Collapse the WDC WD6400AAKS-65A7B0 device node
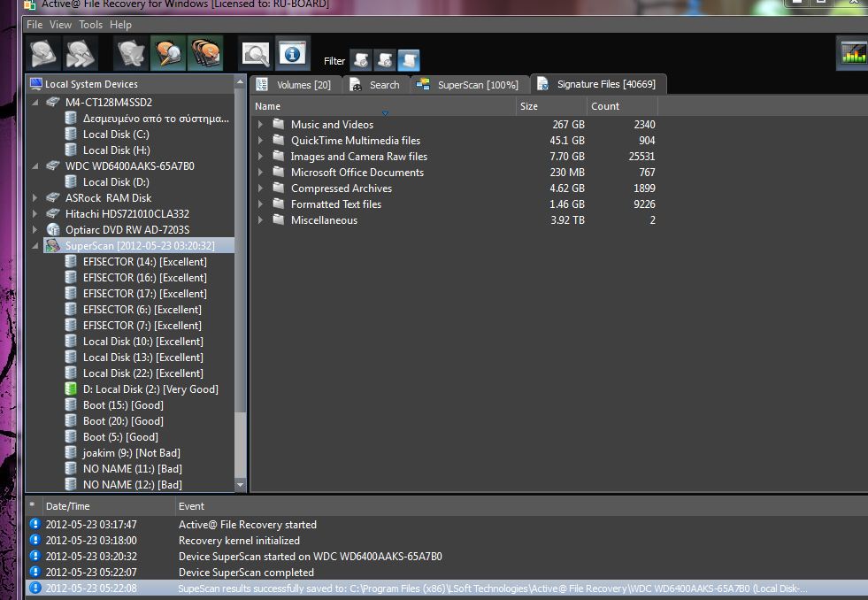868x600 pixels. pyautogui.click(x=35, y=166)
